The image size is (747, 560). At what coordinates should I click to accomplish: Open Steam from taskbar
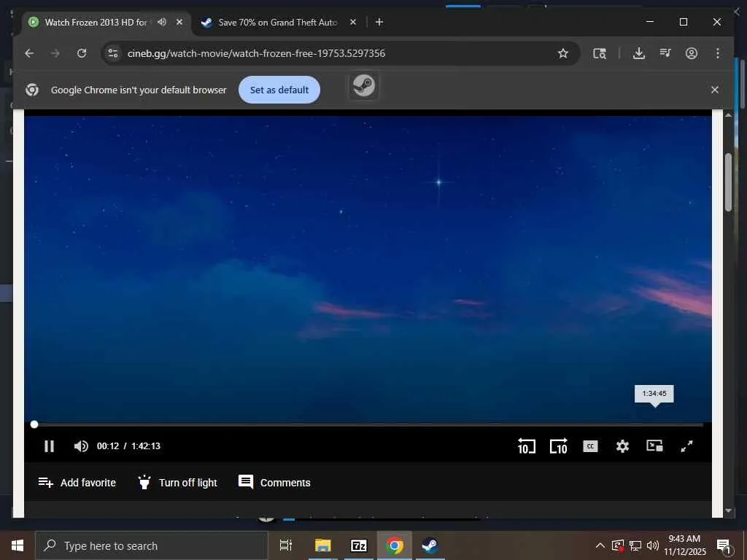pos(430,545)
